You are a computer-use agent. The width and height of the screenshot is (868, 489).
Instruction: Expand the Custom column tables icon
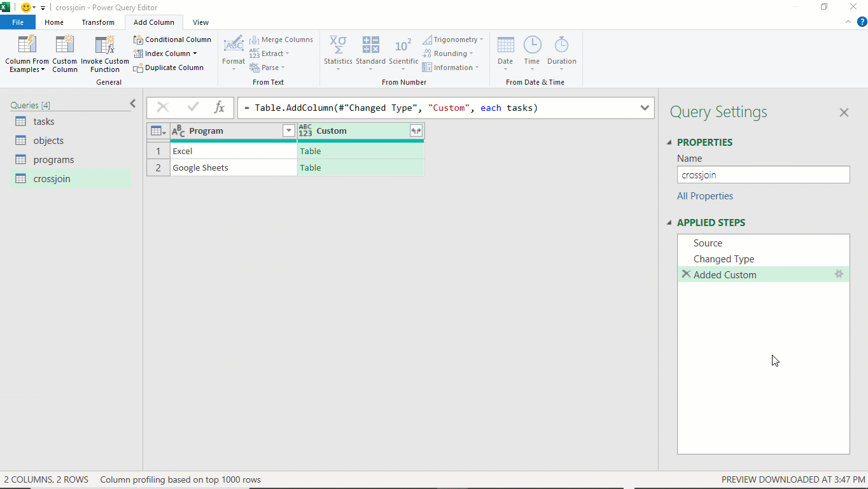click(416, 131)
